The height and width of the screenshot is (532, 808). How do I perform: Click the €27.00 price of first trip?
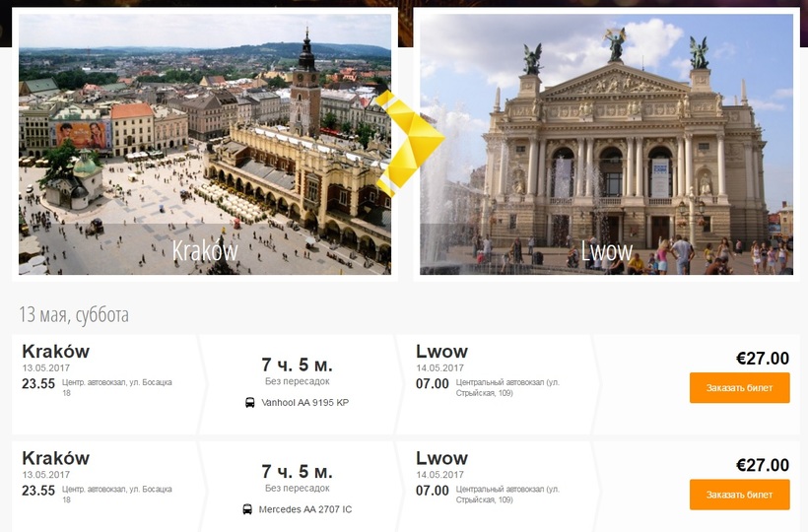point(763,358)
